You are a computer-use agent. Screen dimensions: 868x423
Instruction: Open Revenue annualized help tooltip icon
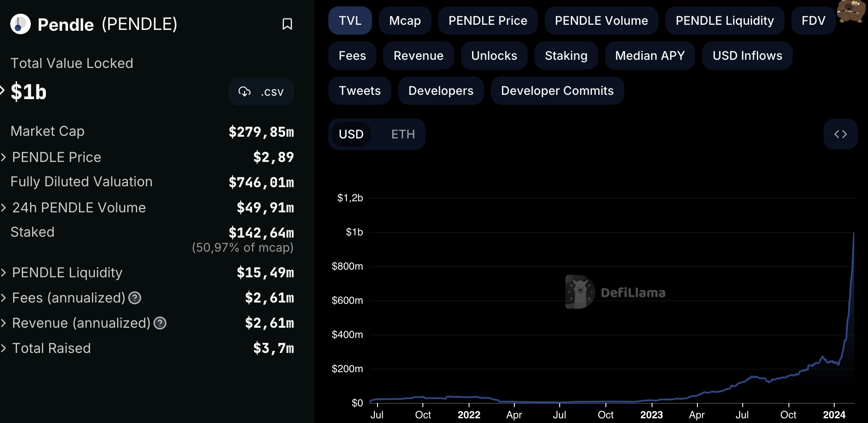pyautogui.click(x=160, y=323)
